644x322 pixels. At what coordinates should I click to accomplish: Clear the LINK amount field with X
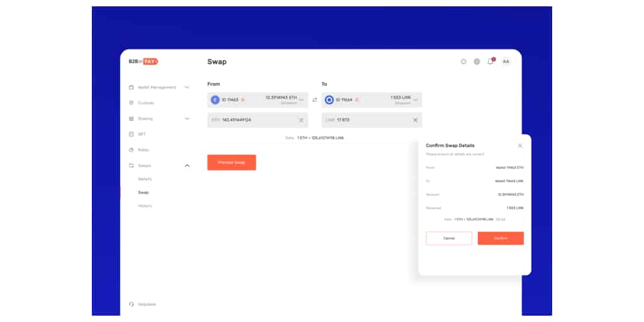(415, 120)
